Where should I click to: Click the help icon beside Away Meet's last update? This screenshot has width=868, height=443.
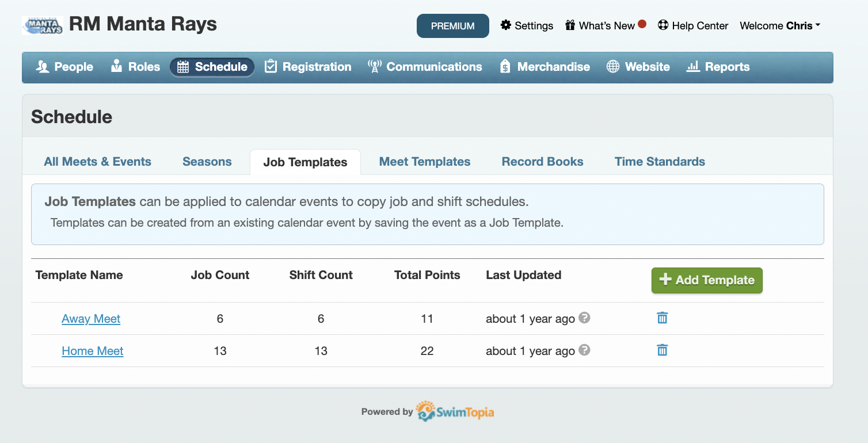[585, 318]
